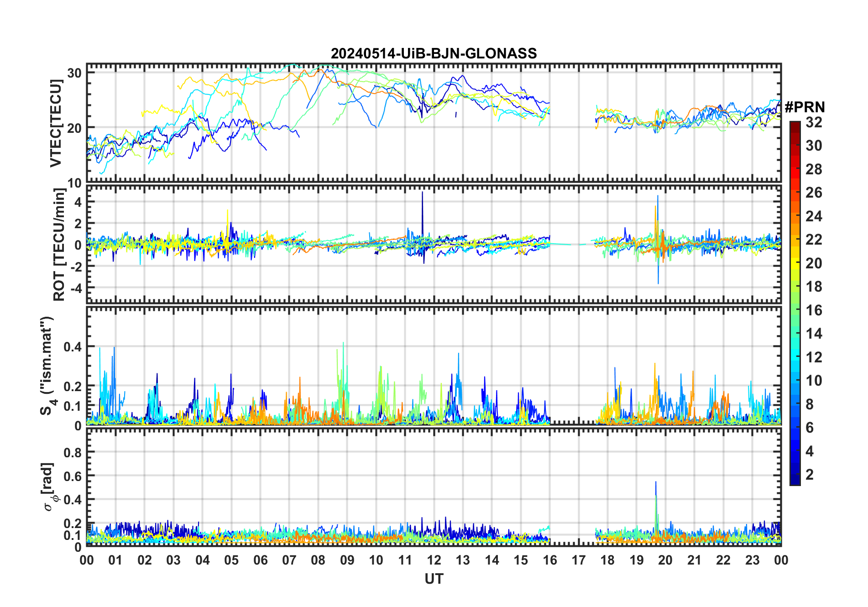Click the plot title 20240514-UiB-BJN-GLONASS
868x607 pixels.
tap(434, 54)
